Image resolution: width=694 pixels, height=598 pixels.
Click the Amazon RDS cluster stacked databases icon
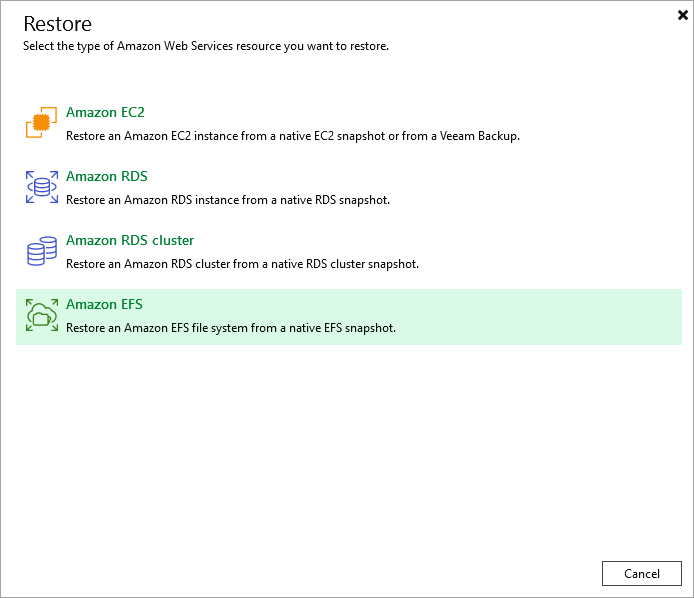click(41, 252)
